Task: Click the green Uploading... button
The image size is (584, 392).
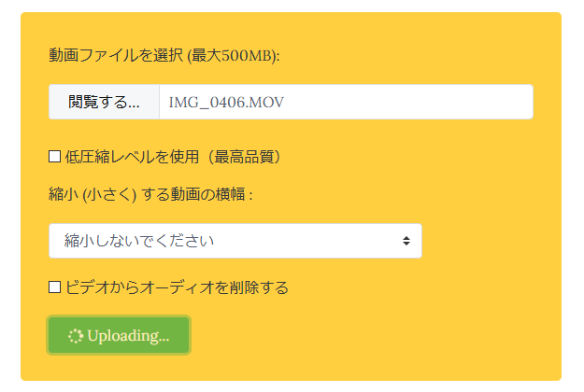Action: (x=119, y=336)
